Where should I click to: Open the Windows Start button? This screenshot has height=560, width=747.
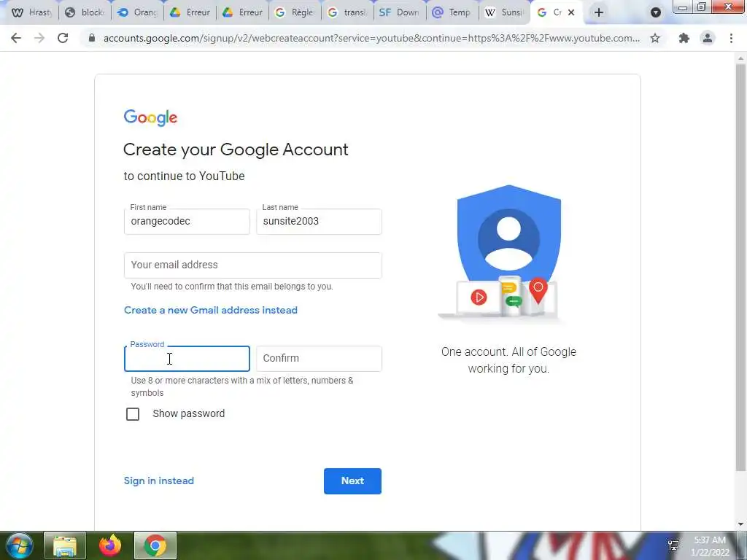(x=19, y=545)
